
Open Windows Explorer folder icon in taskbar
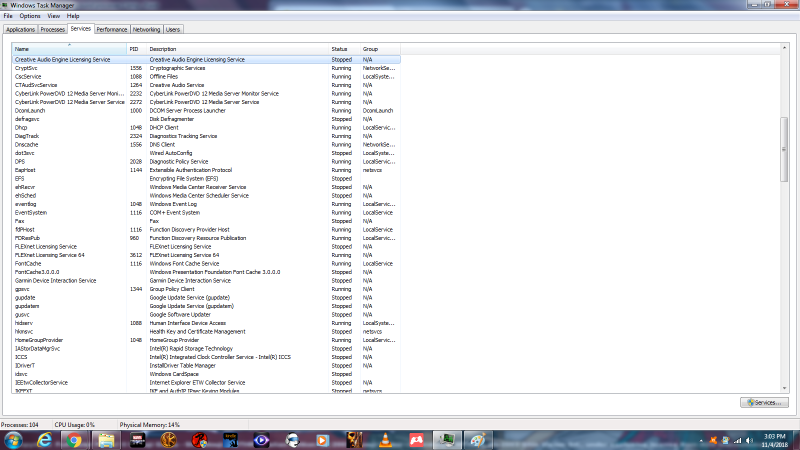point(106,440)
